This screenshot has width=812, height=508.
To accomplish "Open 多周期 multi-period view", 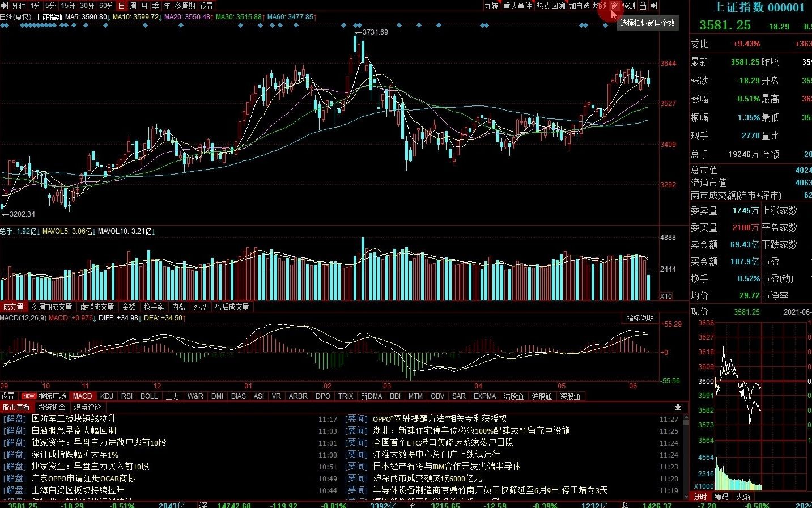I will coord(185,6).
